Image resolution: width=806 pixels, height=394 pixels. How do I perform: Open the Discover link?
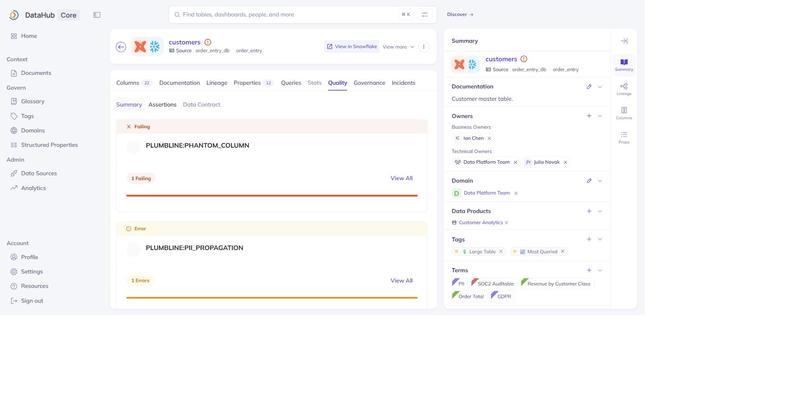(x=460, y=15)
